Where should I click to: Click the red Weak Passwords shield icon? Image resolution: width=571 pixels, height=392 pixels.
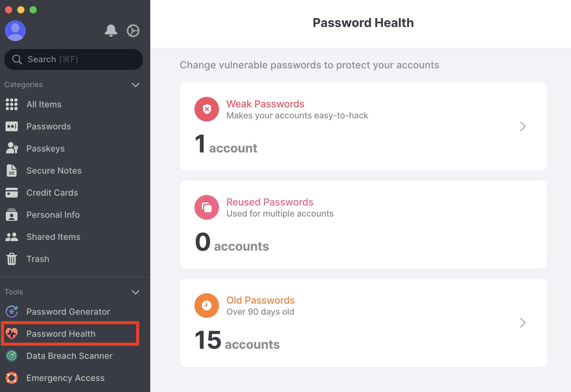[207, 109]
